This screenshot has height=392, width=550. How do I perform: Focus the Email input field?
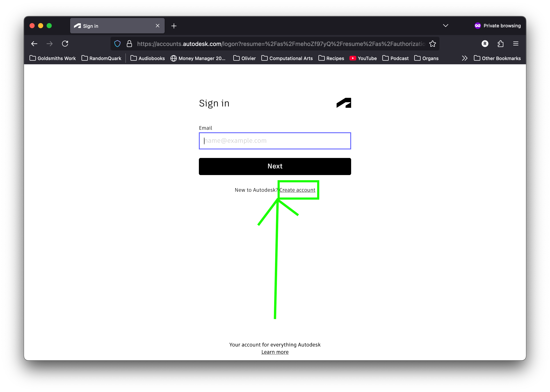[x=275, y=141]
